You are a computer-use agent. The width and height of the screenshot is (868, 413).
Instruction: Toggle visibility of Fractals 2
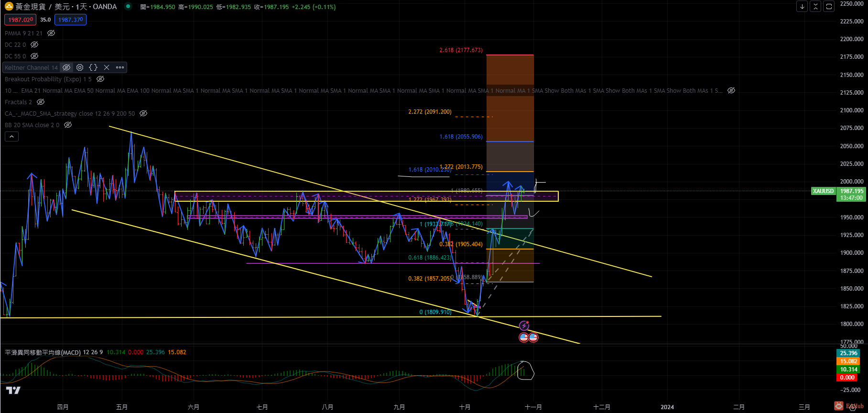[41, 102]
